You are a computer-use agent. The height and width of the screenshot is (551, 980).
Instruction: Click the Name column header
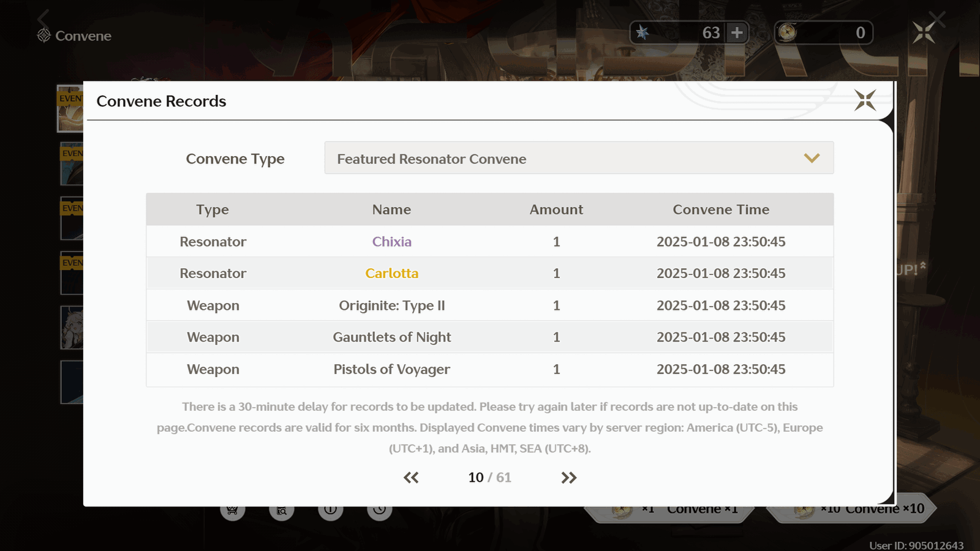(391, 209)
